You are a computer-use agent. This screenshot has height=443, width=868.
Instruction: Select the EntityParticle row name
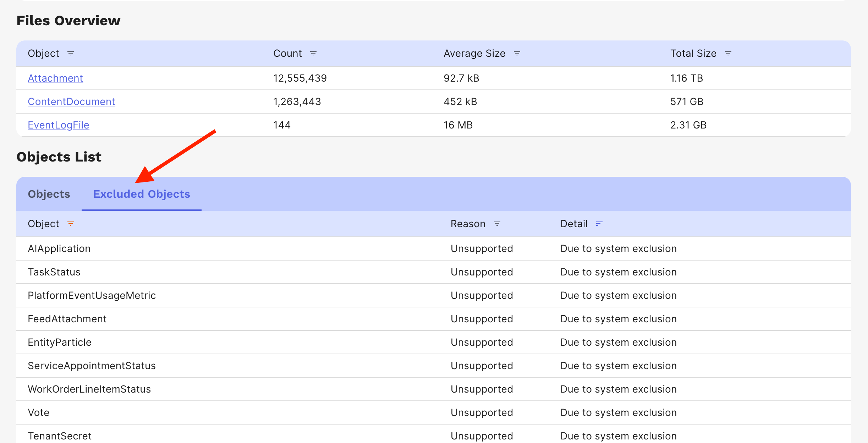point(60,342)
